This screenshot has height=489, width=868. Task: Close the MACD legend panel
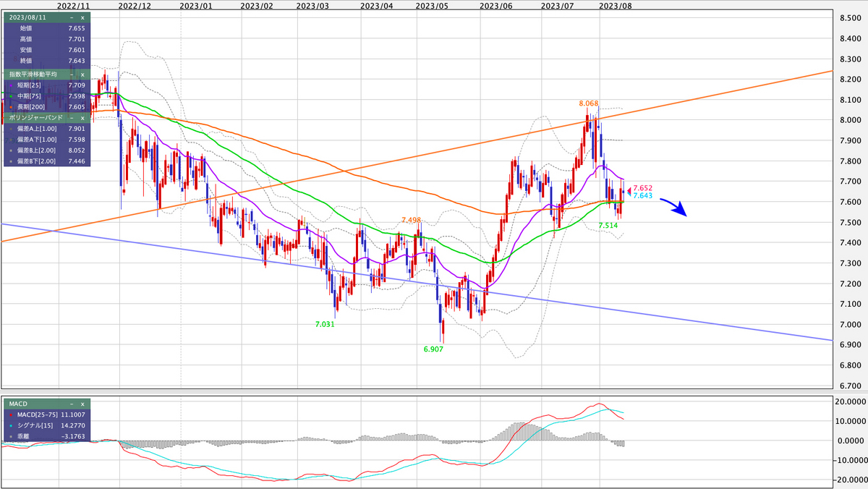pyautogui.click(x=82, y=403)
